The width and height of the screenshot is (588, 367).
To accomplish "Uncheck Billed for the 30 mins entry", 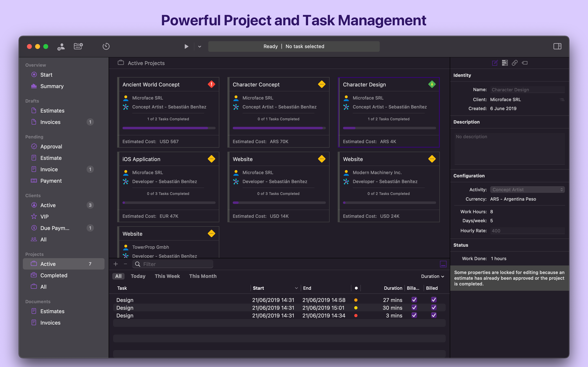I will 434,307.
